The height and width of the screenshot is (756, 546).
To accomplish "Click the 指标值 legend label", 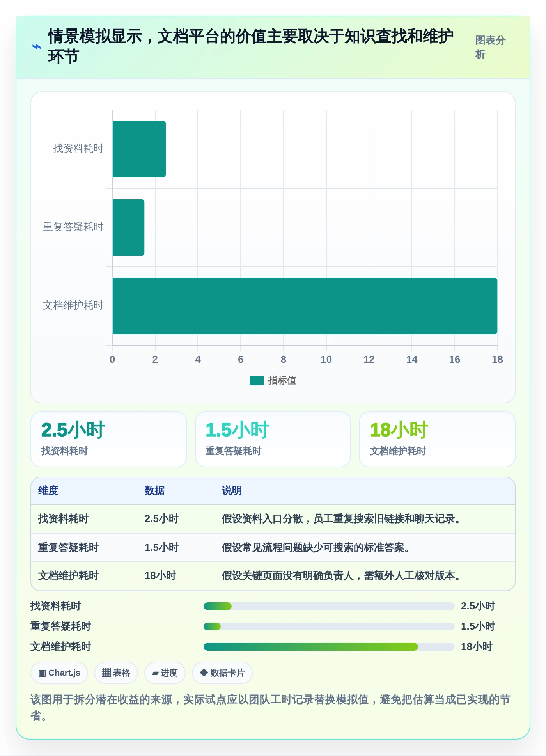I will [x=282, y=380].
